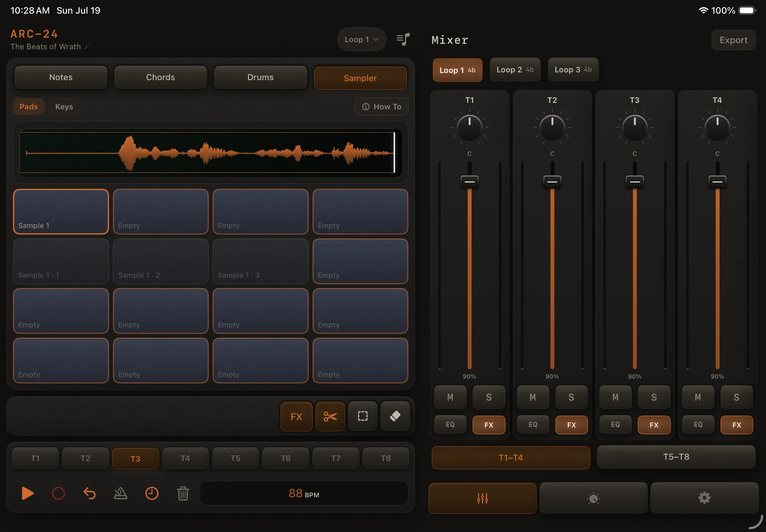Select the Pads view
The height and width of the screenshot is (532, 766).
click(x=29, y=107)
